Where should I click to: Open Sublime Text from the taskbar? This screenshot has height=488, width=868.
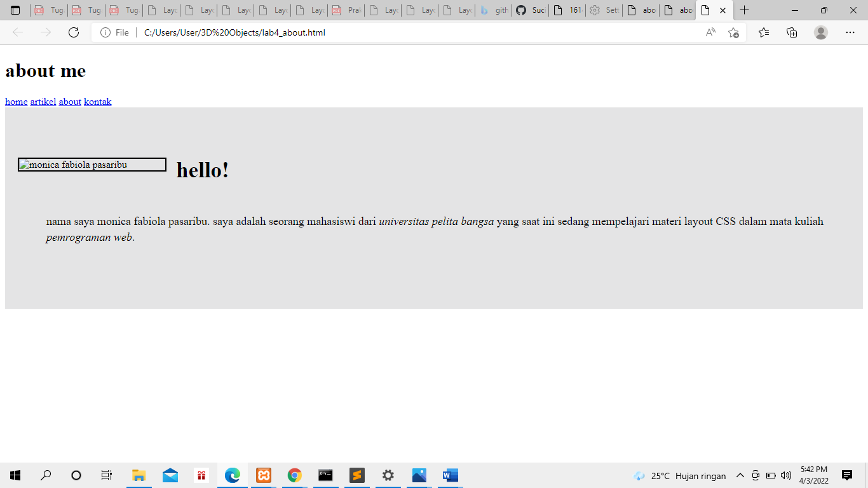[356, 475]
